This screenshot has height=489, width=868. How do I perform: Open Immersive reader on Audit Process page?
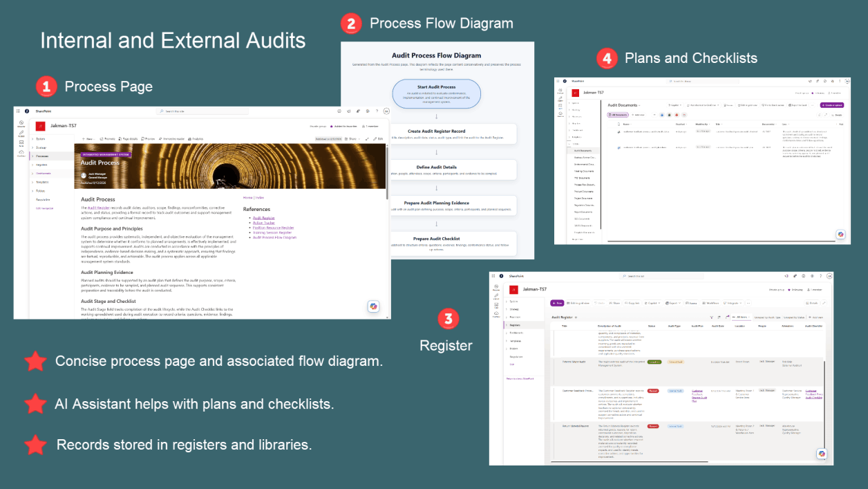(x=171, y=138)
